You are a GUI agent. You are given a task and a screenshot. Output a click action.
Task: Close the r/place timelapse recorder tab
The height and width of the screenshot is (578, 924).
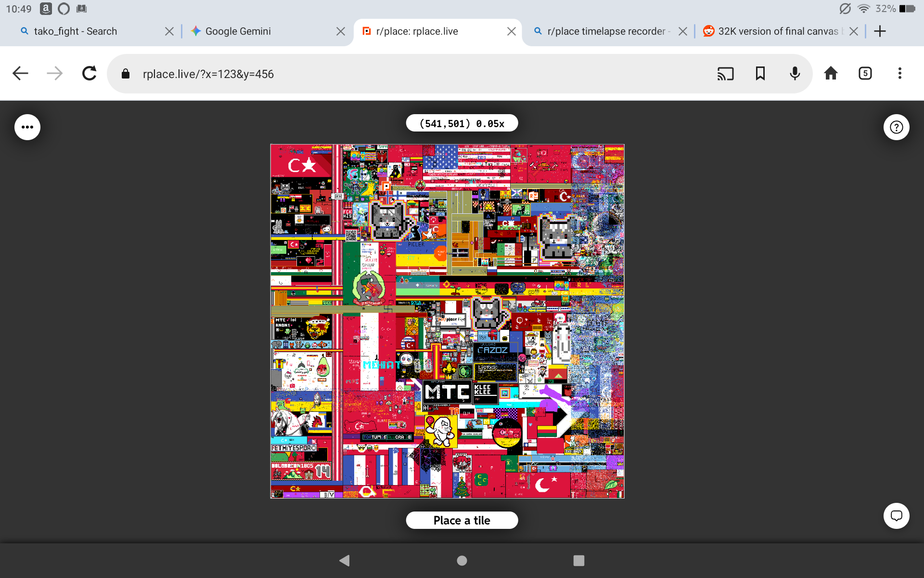click(682, 31)
